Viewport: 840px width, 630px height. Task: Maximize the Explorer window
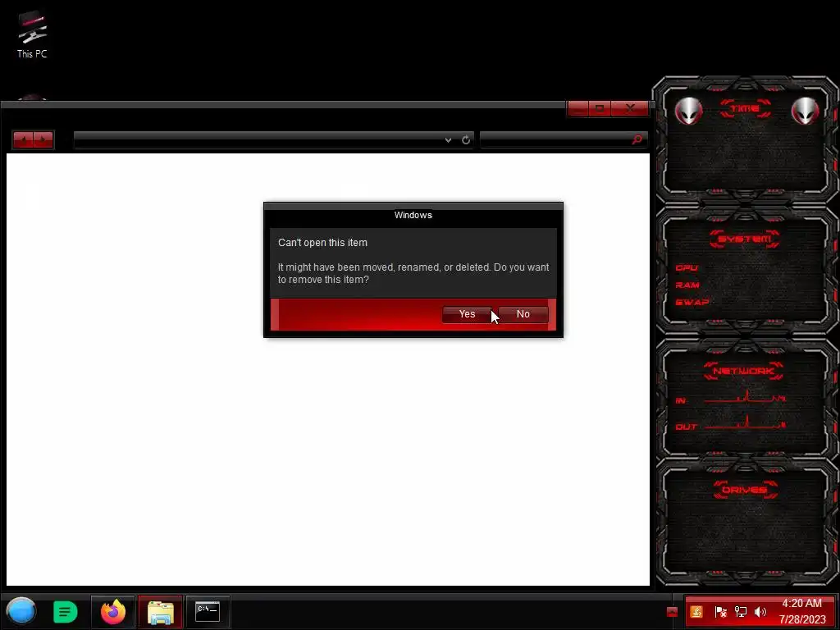point(600,109)
